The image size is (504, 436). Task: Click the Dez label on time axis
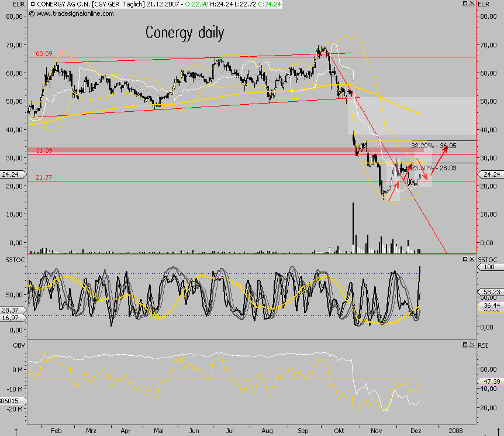pyautogui.click(x=416, y=430)
